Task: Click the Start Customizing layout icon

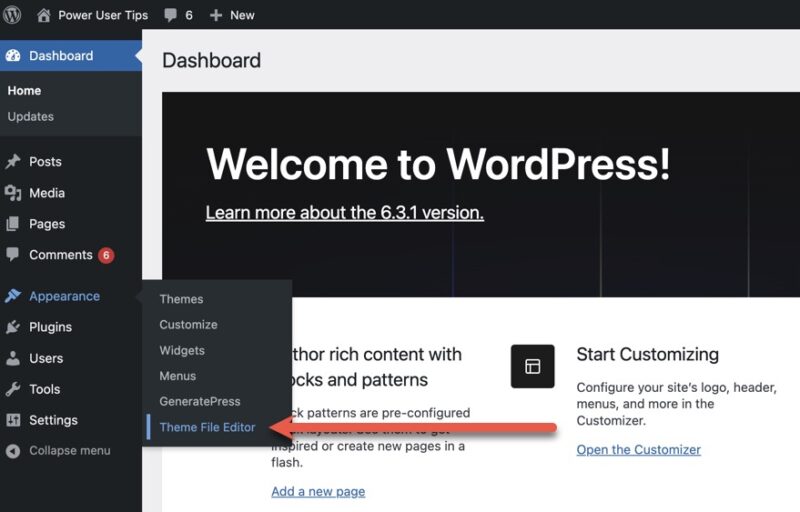Action: tap(532, 366)
